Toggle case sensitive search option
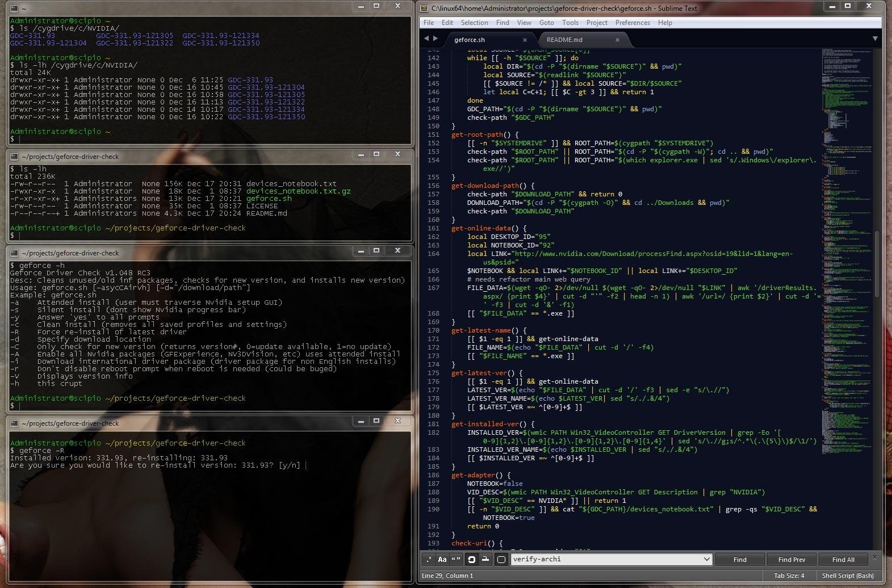This screenshot has width=892, height=588. 442,559
